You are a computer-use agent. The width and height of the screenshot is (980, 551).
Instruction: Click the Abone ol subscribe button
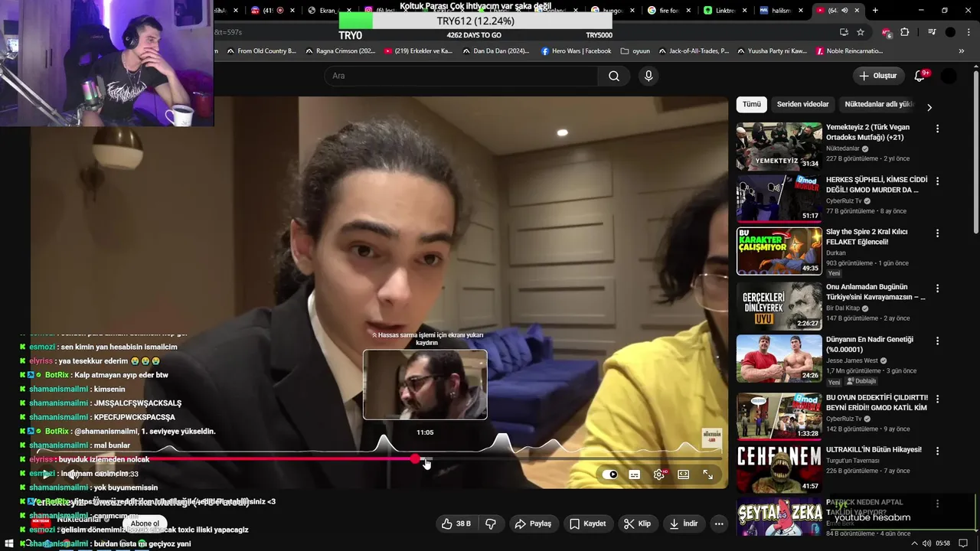pos(145,523)
